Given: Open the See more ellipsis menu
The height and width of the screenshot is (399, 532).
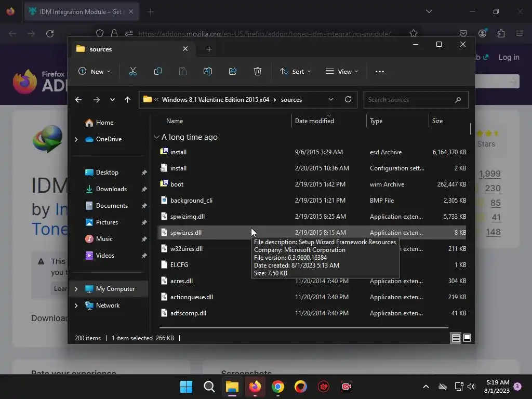Looking at the screenshot, I should 380,72.
